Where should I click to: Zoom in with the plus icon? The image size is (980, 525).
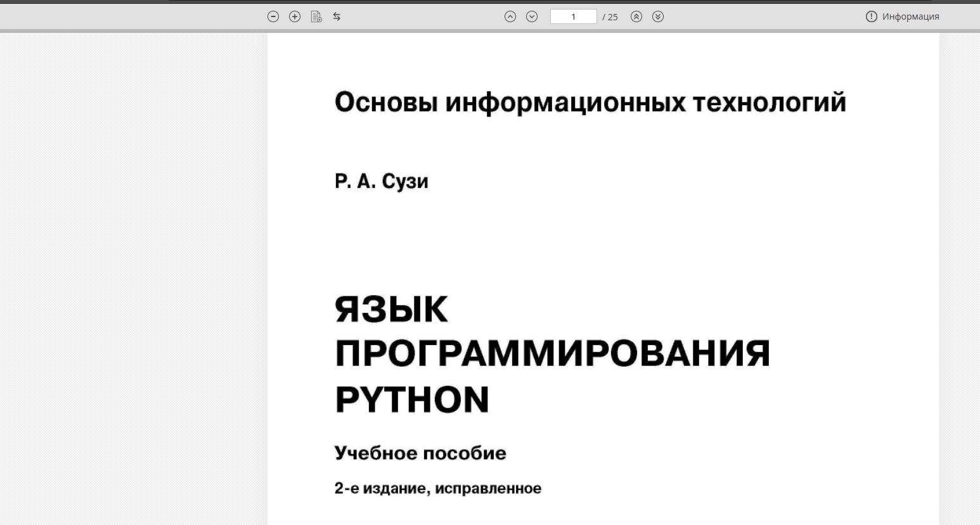[295, 16]
